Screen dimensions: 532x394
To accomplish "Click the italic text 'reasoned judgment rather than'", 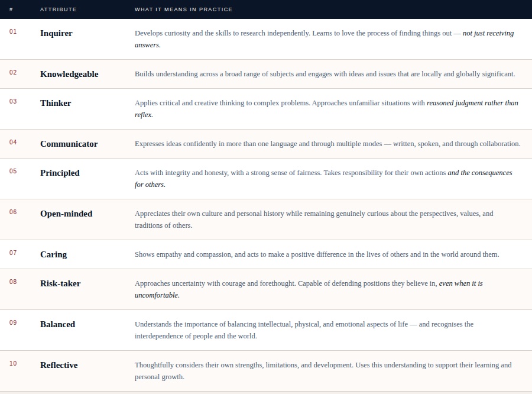I will point(472,103).
